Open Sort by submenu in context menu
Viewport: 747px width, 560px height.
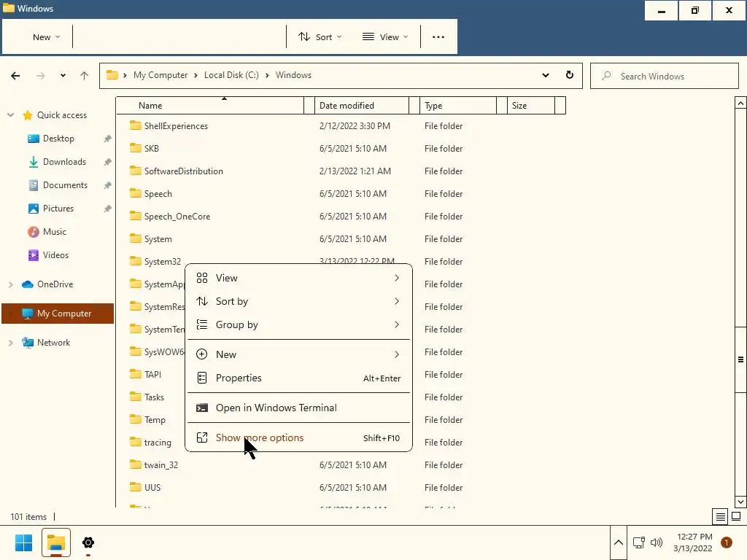pyautogui.click(x=298, y=301)
